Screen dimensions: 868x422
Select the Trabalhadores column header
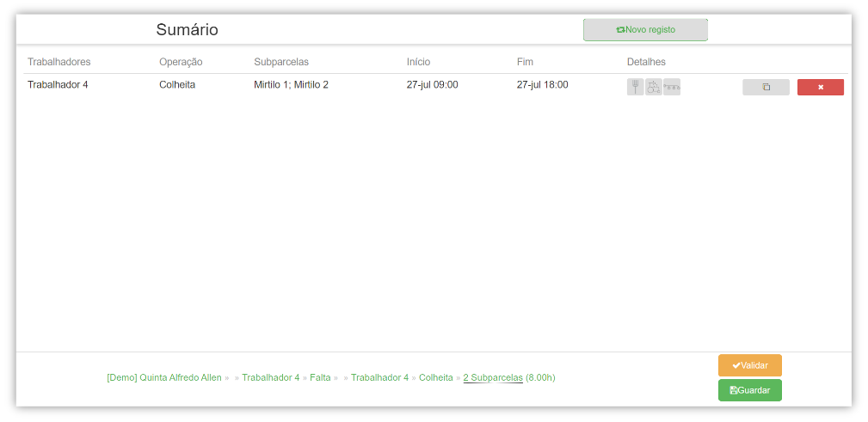pos(59,62)
